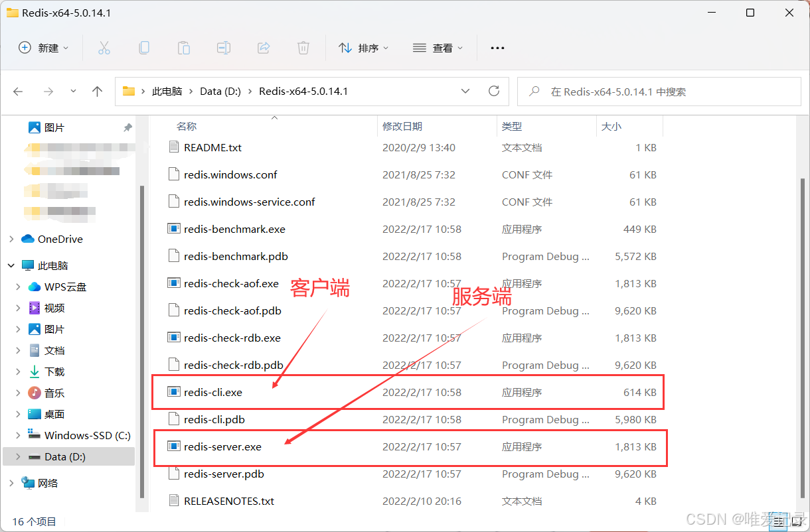This screenshot has height=532, width=810.
Task: Click the Delete trash icon
Action: (x=303, y=48)
